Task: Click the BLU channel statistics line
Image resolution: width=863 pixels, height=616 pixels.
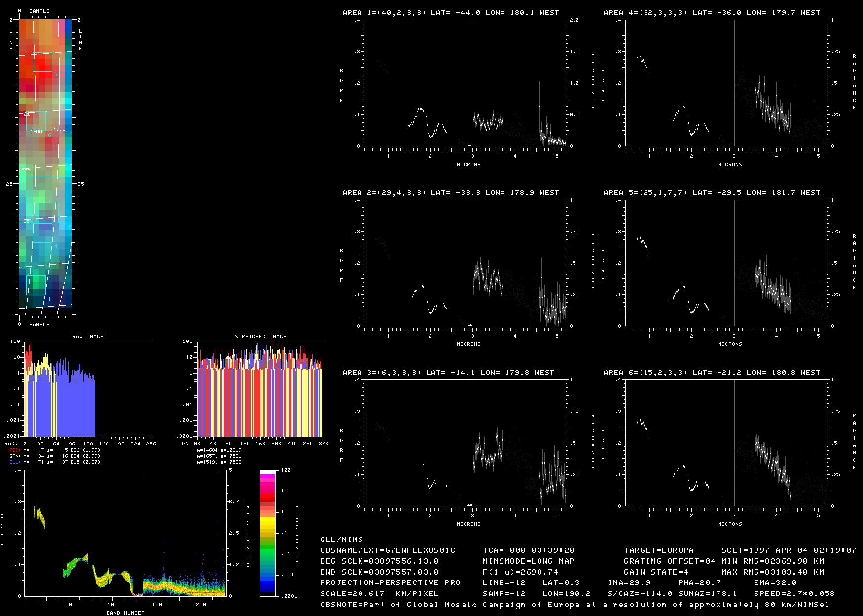Action: (x=54, y=462)
